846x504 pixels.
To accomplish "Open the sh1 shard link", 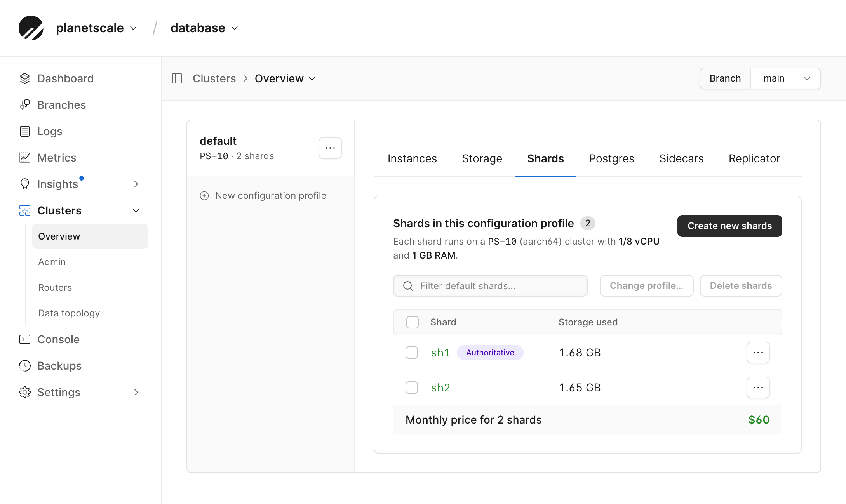I will (440, 353).
